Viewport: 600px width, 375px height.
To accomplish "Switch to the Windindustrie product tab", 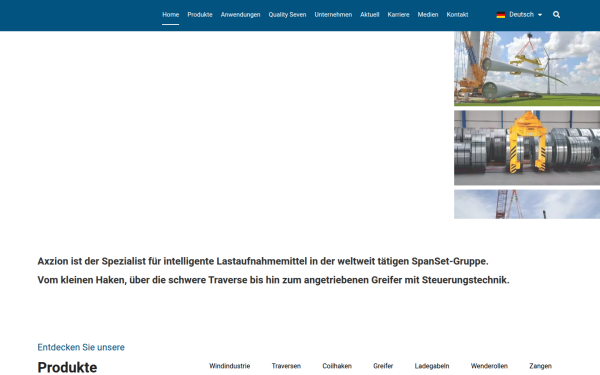I will point(230,366).
